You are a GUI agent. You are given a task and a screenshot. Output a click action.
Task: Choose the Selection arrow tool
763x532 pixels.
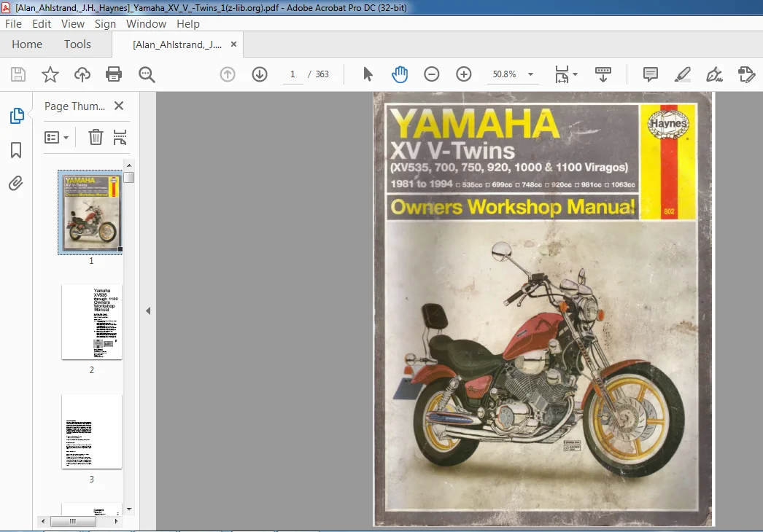(x=368, y=74)
